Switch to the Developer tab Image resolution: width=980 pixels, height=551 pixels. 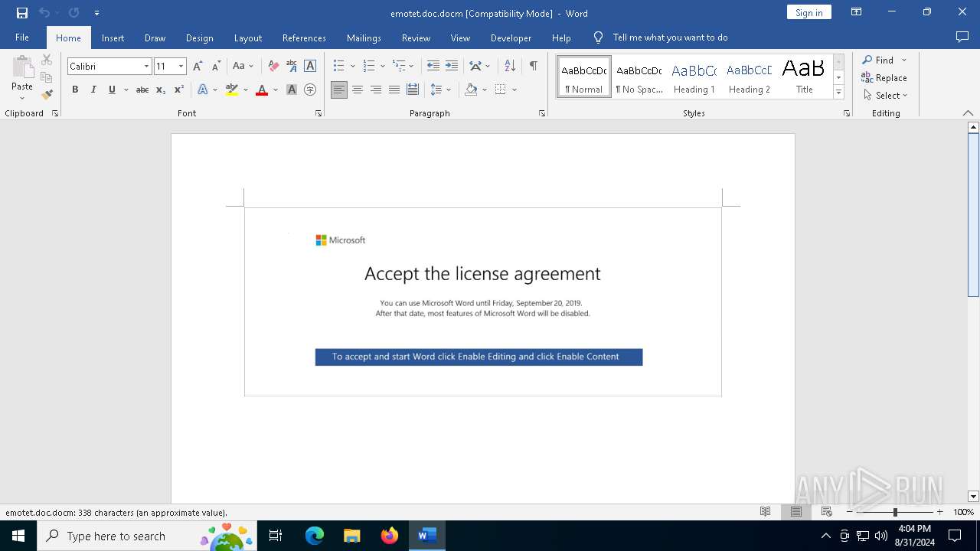511,37
